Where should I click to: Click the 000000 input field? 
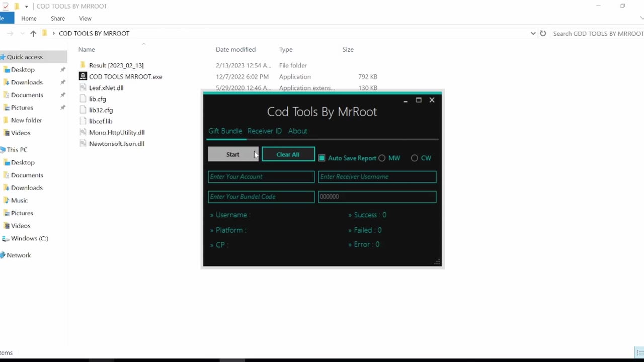tap(377, 197)
